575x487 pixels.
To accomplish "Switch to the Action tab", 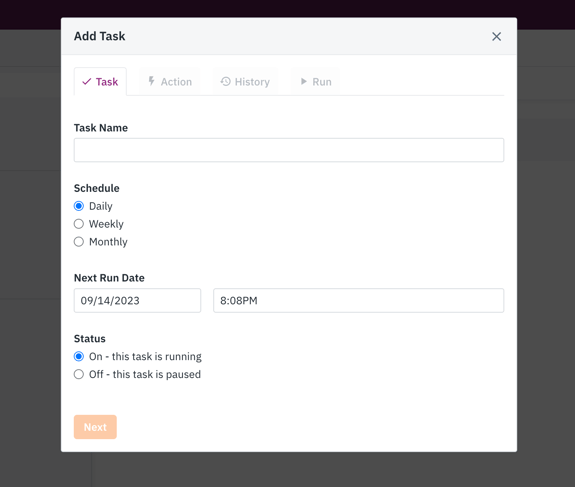I will [x=170, y=81].
